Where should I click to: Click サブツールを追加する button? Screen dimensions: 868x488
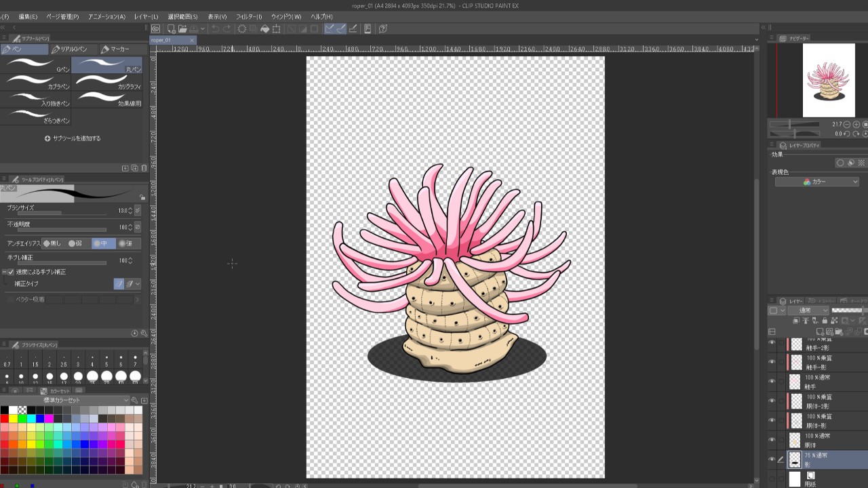pyautogui.click(x=73, y=138)
